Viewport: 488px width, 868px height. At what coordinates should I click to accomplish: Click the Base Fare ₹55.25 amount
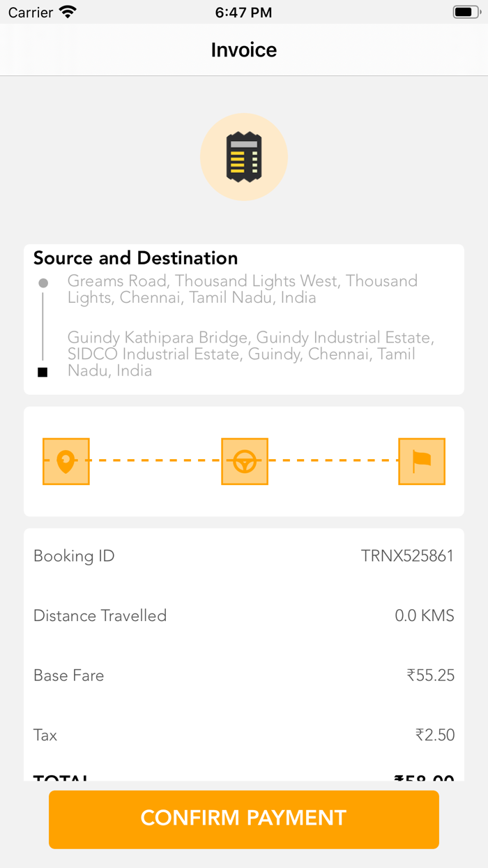click(x=430, y=675)
